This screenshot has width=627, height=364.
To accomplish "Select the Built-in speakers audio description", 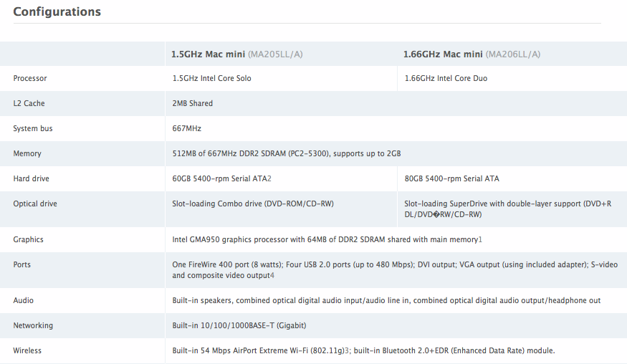I will click(386, 300).
